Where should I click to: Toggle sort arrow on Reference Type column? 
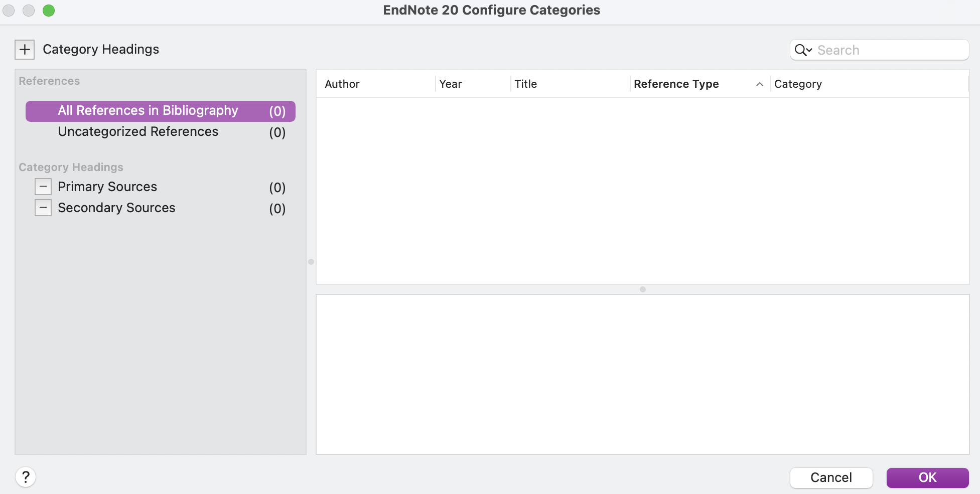pyautogui.click(x=759, y=84)
